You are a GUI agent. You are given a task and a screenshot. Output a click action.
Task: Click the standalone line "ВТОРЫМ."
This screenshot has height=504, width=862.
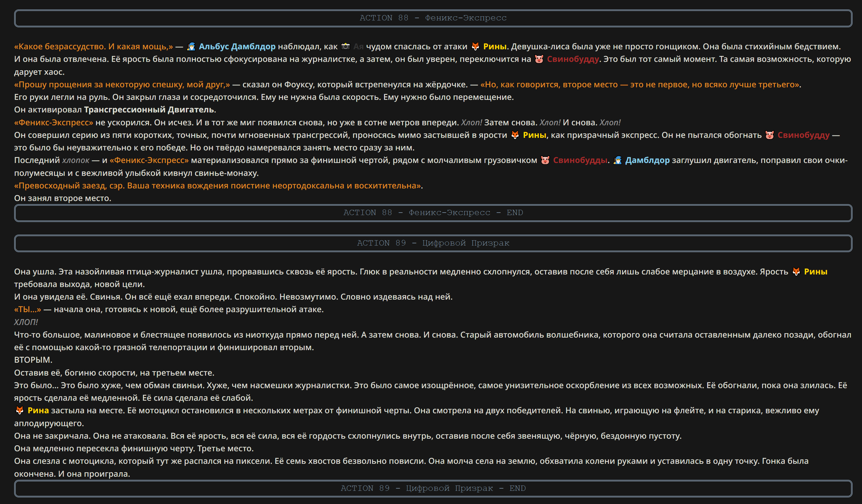[x=33, y=360]
